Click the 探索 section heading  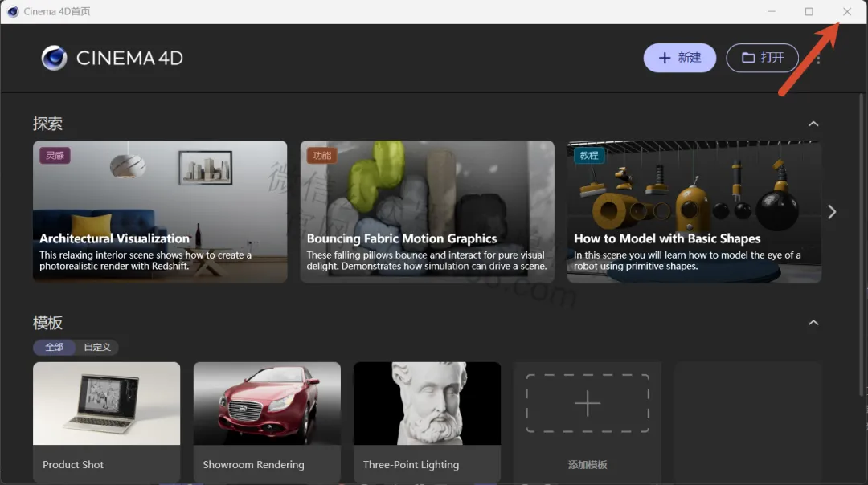[47, 124]
